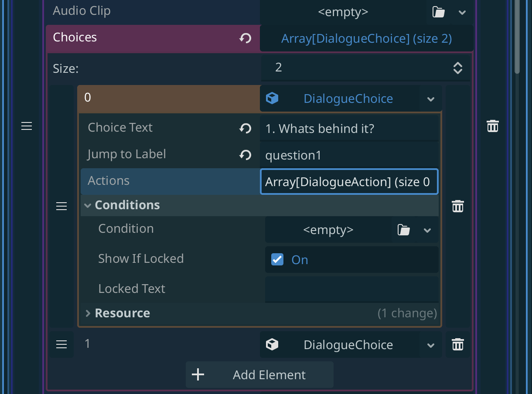Remove choice element 1 with trash icon
The height and width of the screenshot is (394, 532).
457,344
